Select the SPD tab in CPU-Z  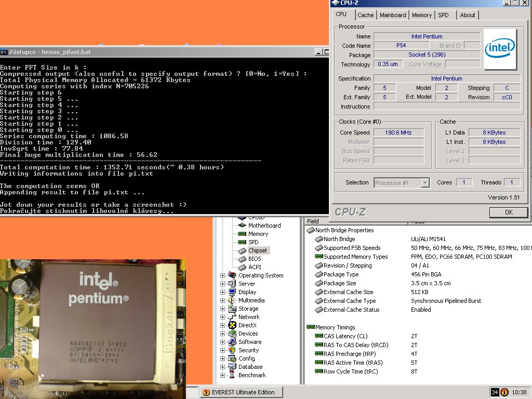click(443, 15)
